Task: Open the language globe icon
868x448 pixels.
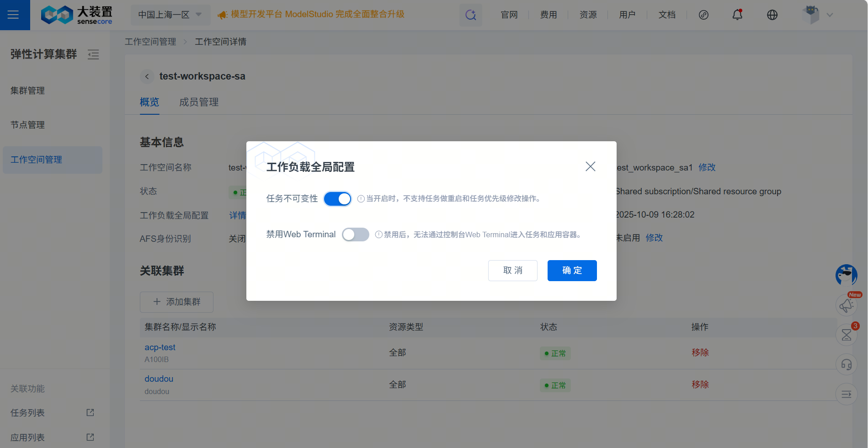Action: (x=772, y=15)
